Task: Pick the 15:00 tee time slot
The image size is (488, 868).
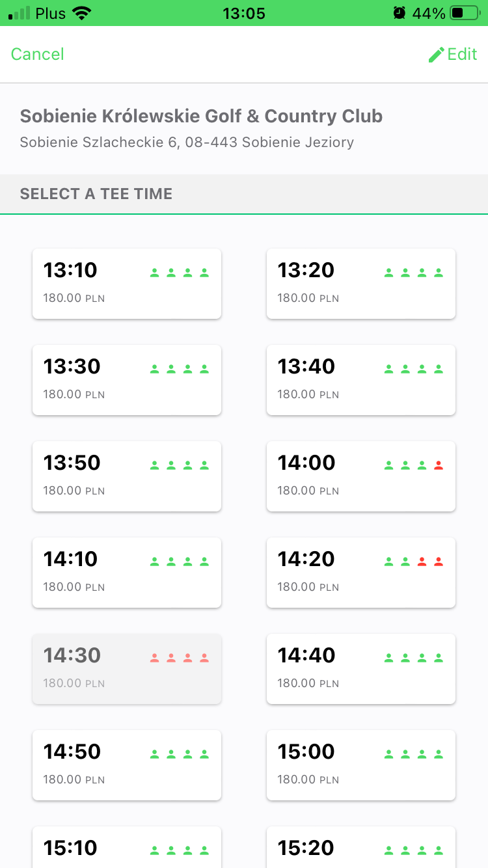Action: 360,765
